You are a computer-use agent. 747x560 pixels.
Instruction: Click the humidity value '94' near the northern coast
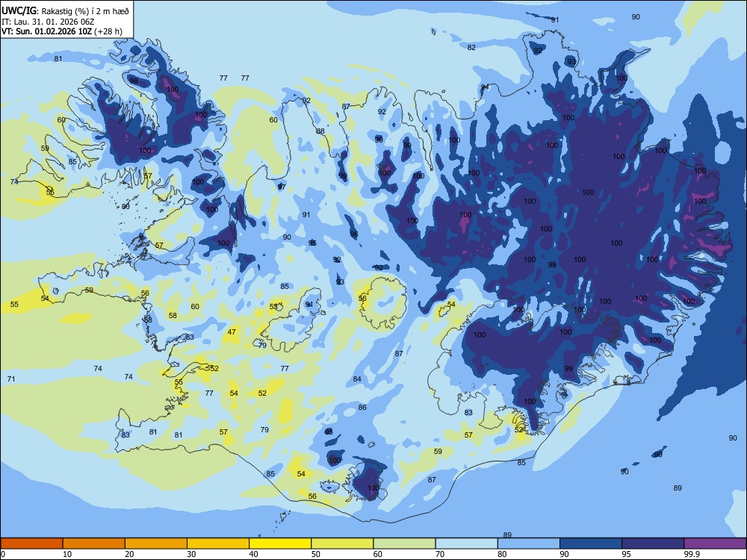485,87
